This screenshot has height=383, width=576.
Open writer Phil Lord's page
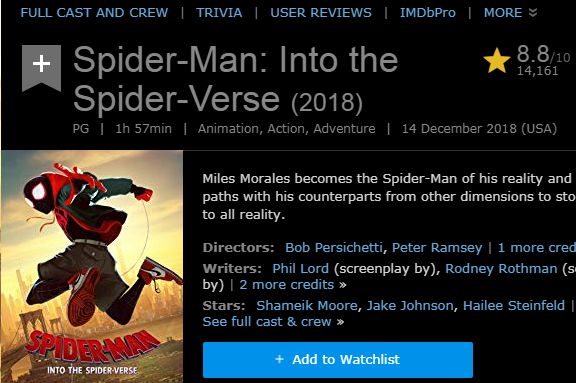(300, 268)
